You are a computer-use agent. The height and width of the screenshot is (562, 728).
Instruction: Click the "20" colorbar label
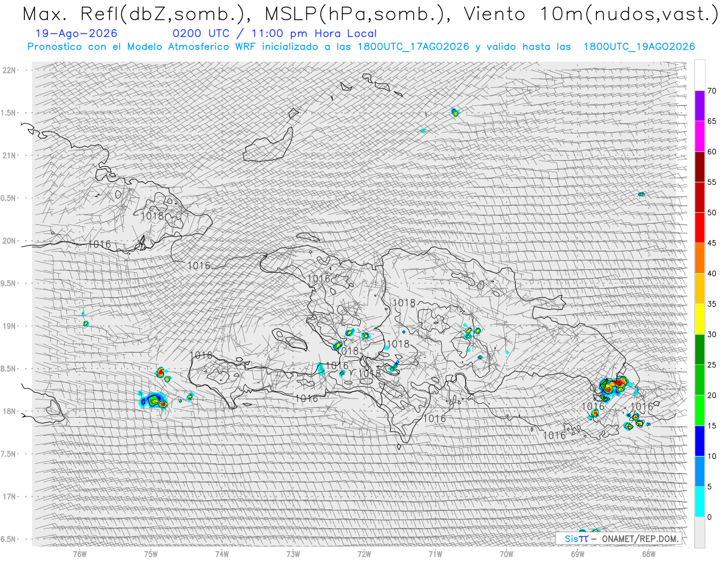pyautogui.click(x=712, y=395)
